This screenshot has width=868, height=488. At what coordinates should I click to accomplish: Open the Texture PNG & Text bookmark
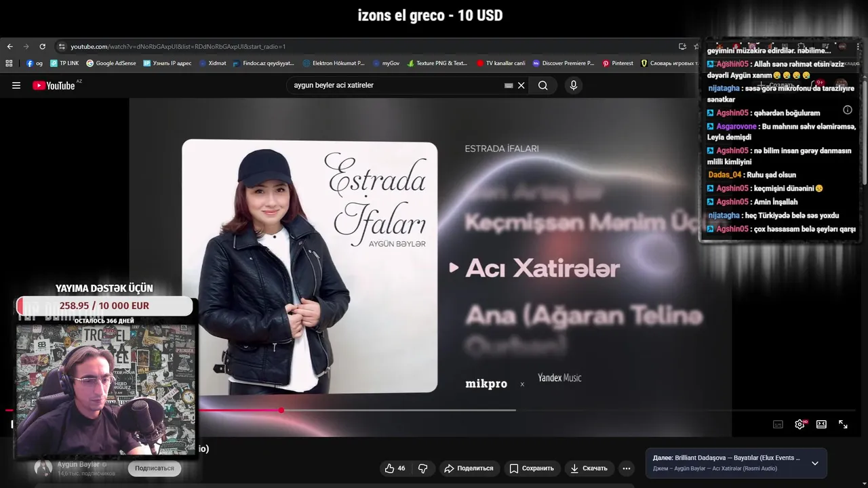pyautogui.click(x=437, y=63)
